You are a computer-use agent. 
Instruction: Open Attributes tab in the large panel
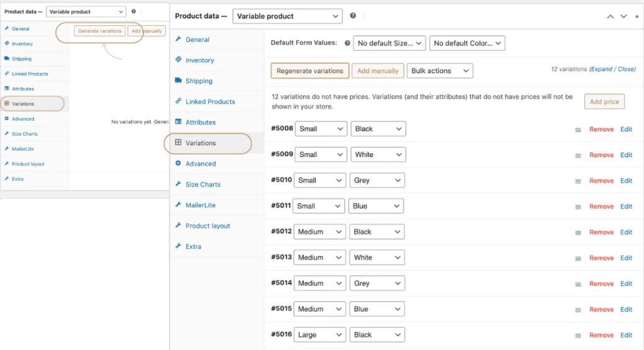click(x=201, y=123)
